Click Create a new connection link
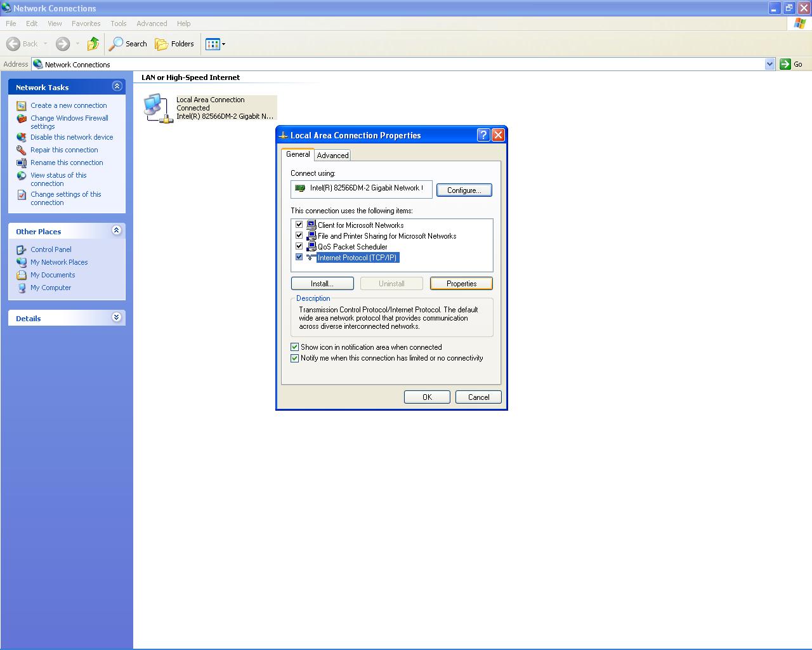The height and width of the screenshot is (650, 812). pyautogui.click(x=69, y=105)
